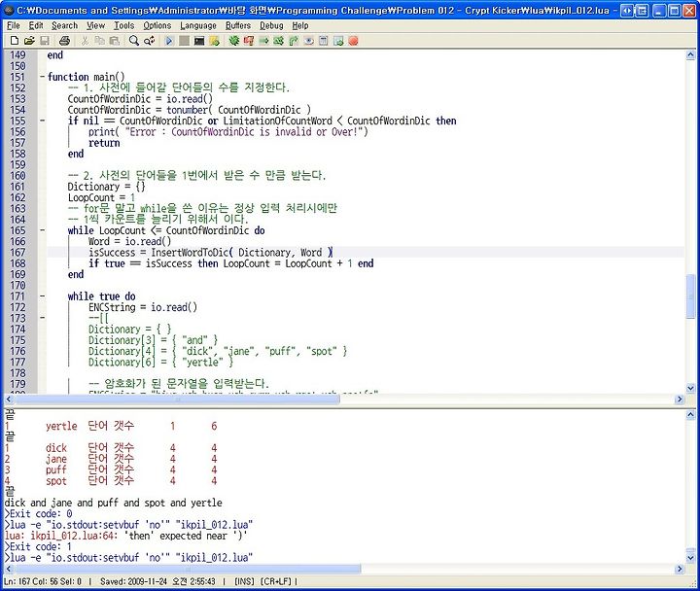Click the output row with 'puff'
The image size is (700, 591).
(x=111, y=469)
